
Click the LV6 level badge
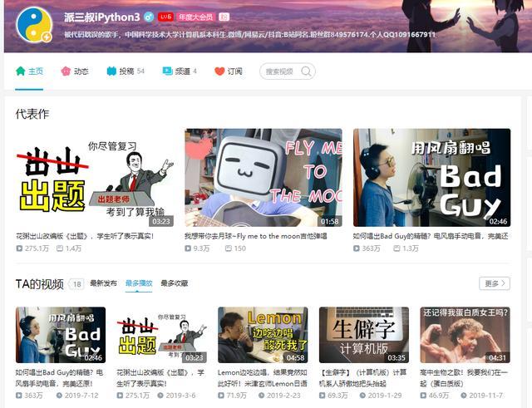pyautogui.click(x=165, y=17)
